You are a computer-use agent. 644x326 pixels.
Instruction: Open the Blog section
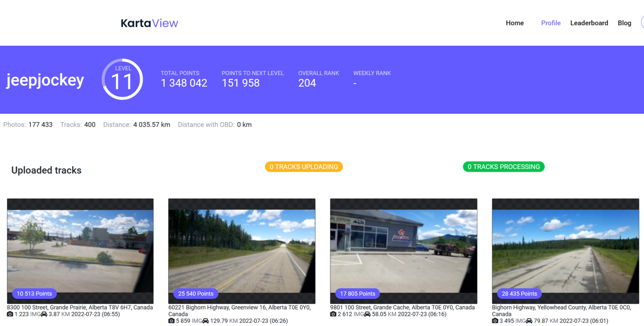624,23
